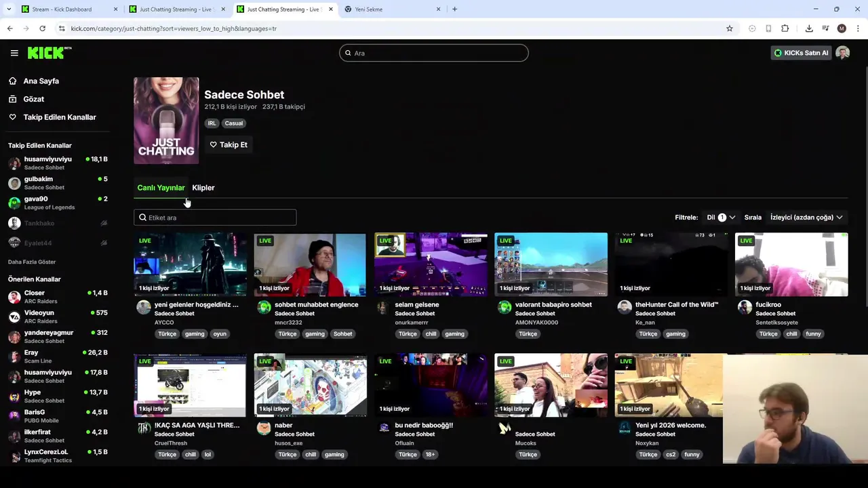Go back with the browser back arrow
This screenshot has height=488, width=868.
9,28
